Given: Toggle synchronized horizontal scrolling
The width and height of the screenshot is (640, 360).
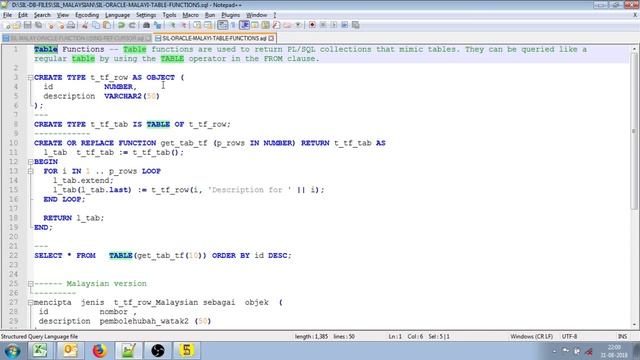Looking at the screenshot, I should 208,25.
